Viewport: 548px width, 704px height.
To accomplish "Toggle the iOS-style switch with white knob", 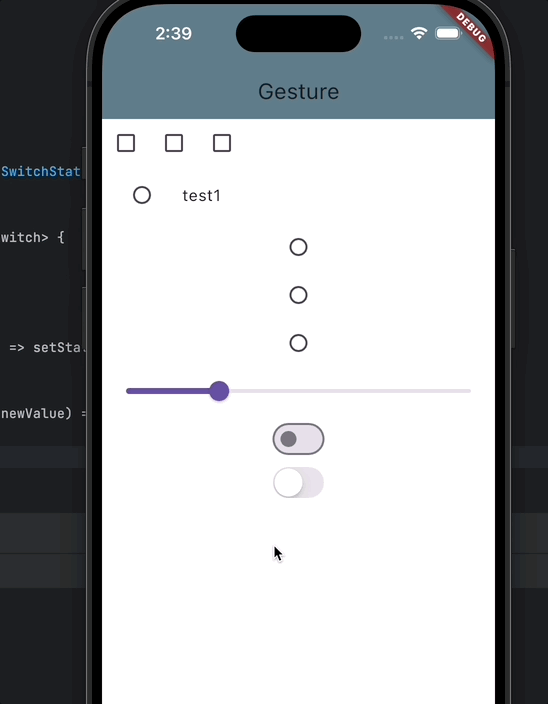I will pos(298,483).
